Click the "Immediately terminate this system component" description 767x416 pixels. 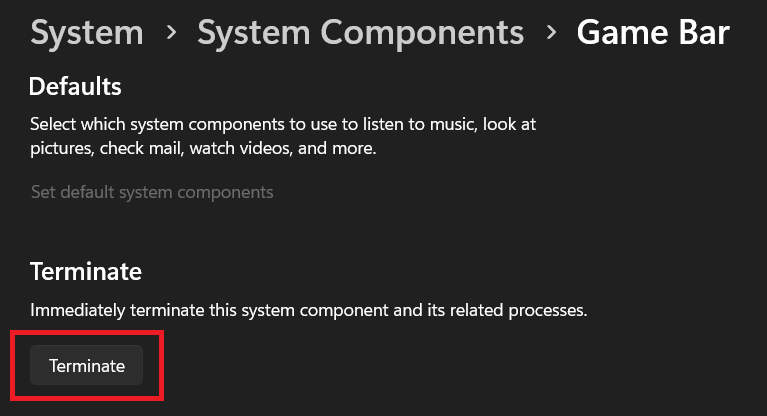point(308,310)
